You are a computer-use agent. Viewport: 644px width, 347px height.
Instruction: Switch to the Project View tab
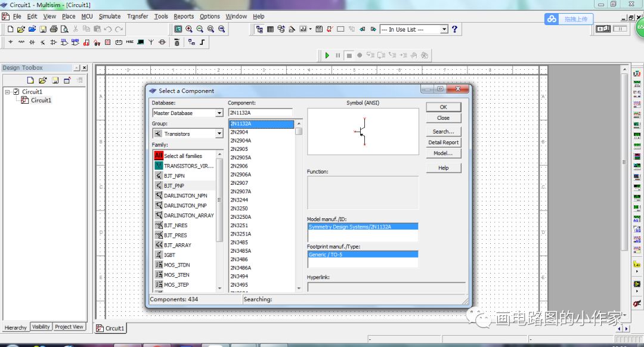[x=69, y=327]
